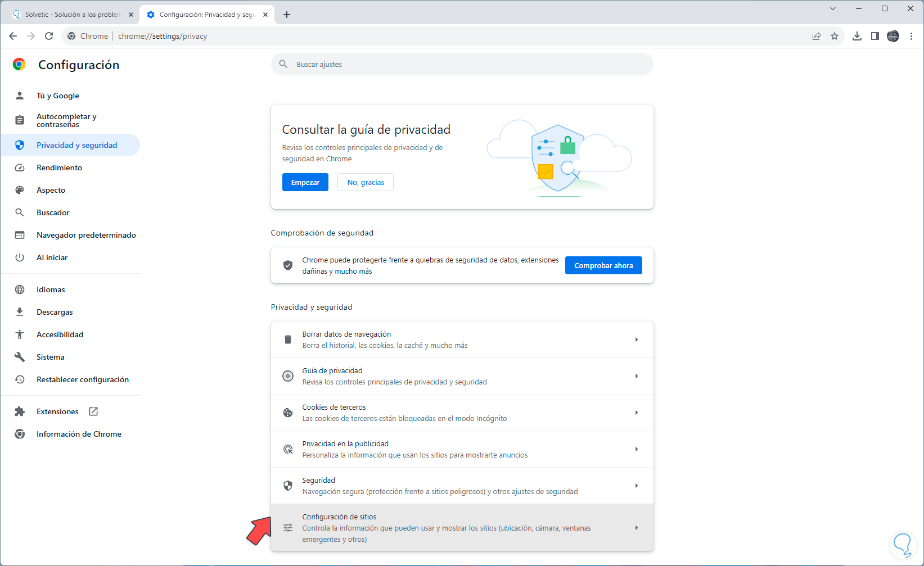Expand the Cookies de terceros arrow
Viewport: 924px width, 566px height.
(x=637, y=413)
